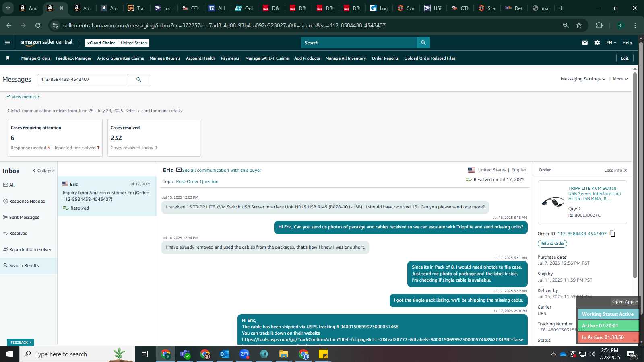Open Payments menu item
Image resolution: width=644 pixels, height=362 pixels.
[x=230, y=58]
